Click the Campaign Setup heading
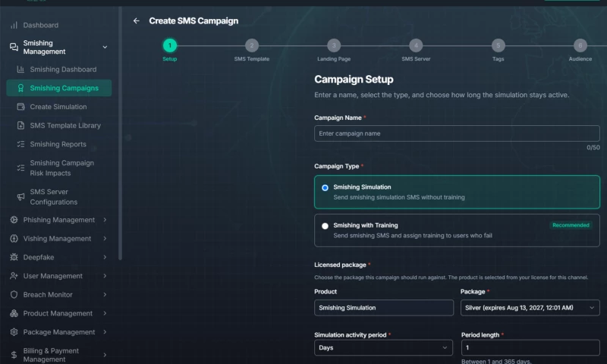This screenshot has width=607, height=364. 354,80
